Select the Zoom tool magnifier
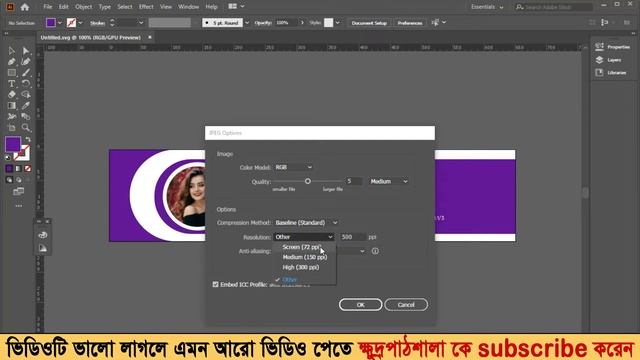The height and width of the screenshot is (360, 640). [x=26, y=128]
